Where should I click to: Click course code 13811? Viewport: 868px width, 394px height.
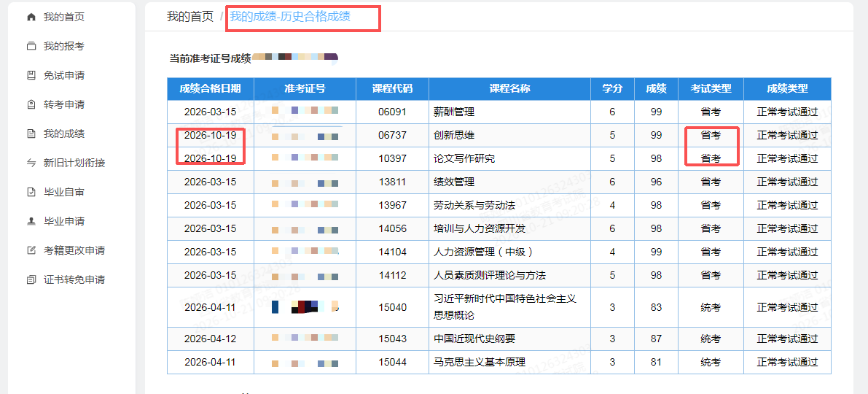point(393,182)
